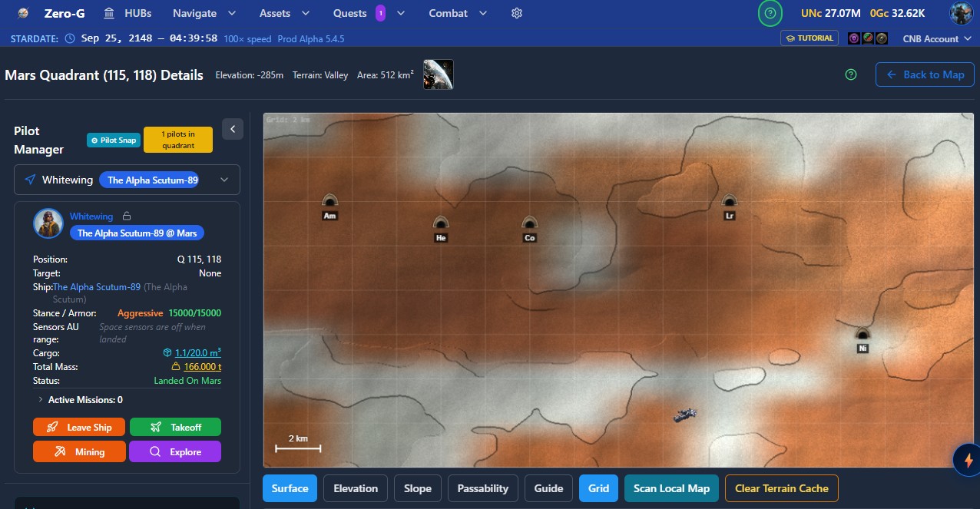Click the green circled help icon in top bar
The height and width of the screenshot is (509, 980).
770,13
